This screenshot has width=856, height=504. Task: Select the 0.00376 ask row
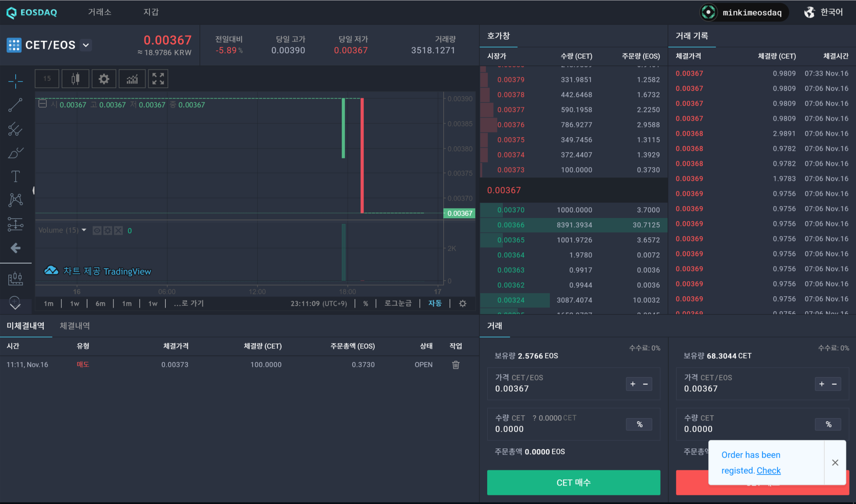(x=574, y=125)
